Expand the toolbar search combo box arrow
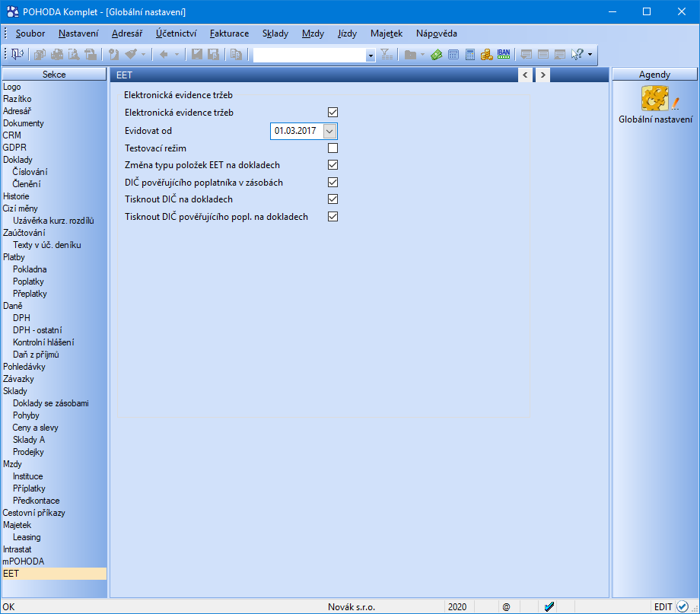The width and height of the screenshot is (700, 614). pos(371,55)
